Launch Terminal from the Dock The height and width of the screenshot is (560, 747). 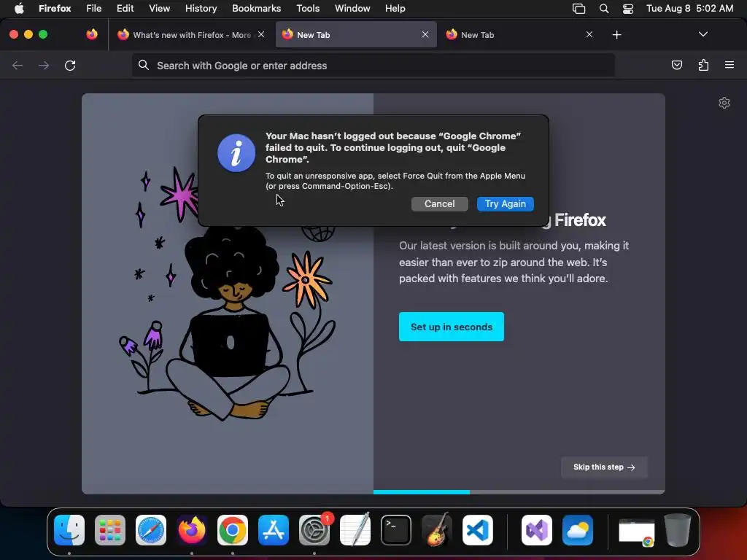tap(396, 530)
